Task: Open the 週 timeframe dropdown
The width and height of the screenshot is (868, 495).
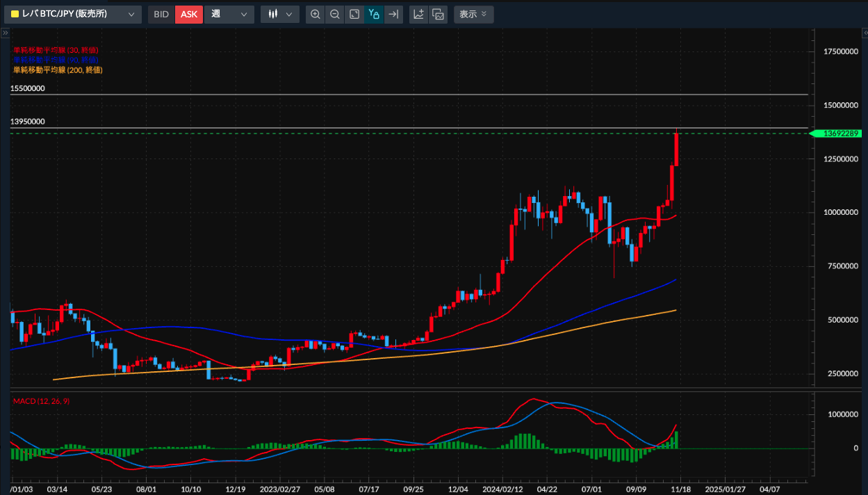Action: (229, 14)
